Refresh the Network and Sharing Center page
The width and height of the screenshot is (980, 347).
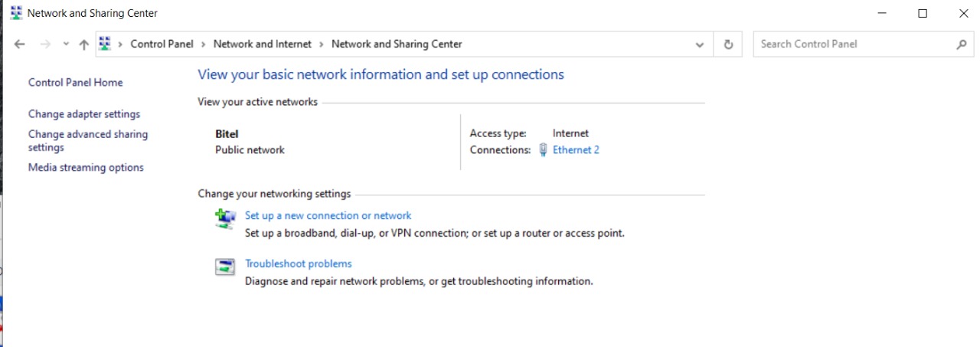[728, 44]
